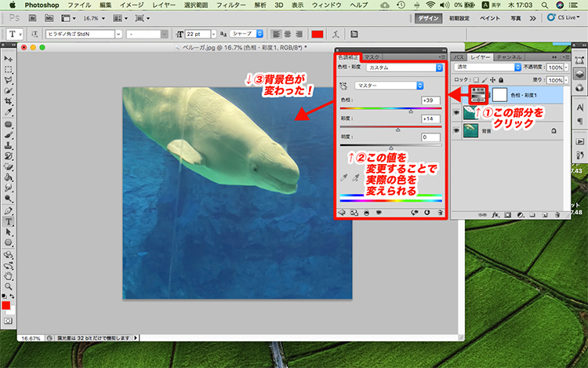Select the Zoom magnifier tool
This screenshot has height=368, width=588.
[x=8, y=287]
